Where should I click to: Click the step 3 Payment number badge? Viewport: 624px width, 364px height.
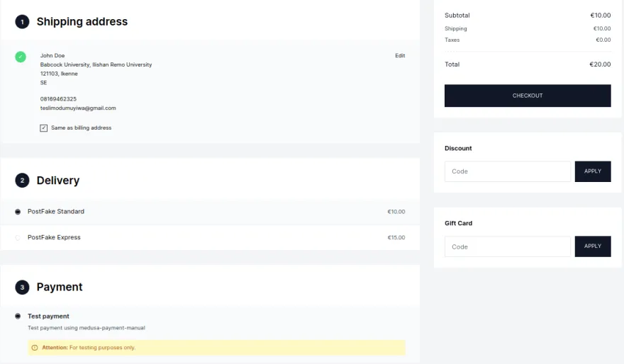(x=22, y=287)
